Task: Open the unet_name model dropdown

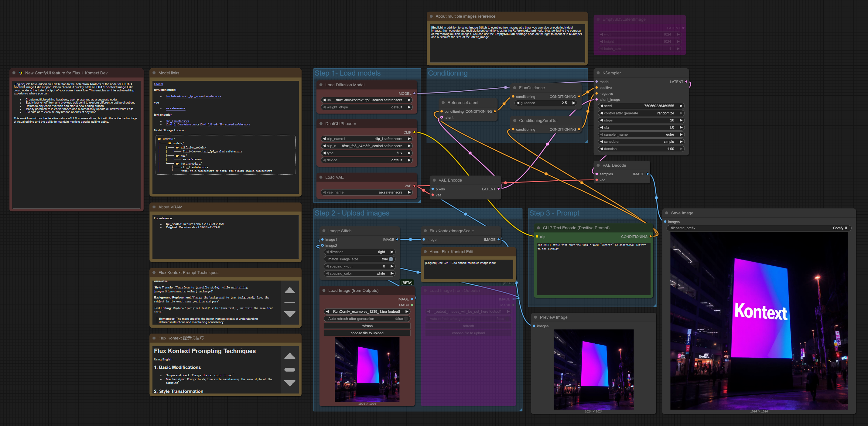Action: click(x=367, y=100)
